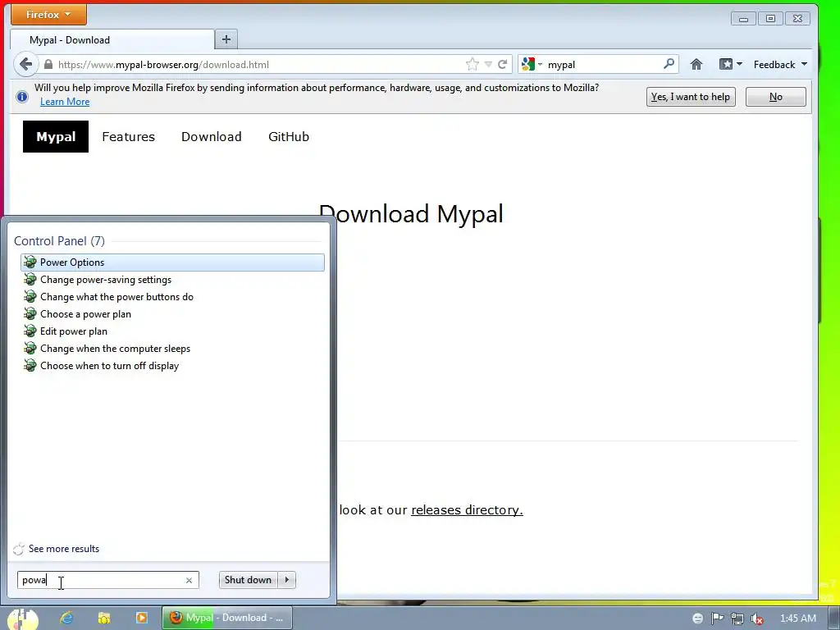Open Internet Explorer from the taskbar

click(x=66, y=618)
